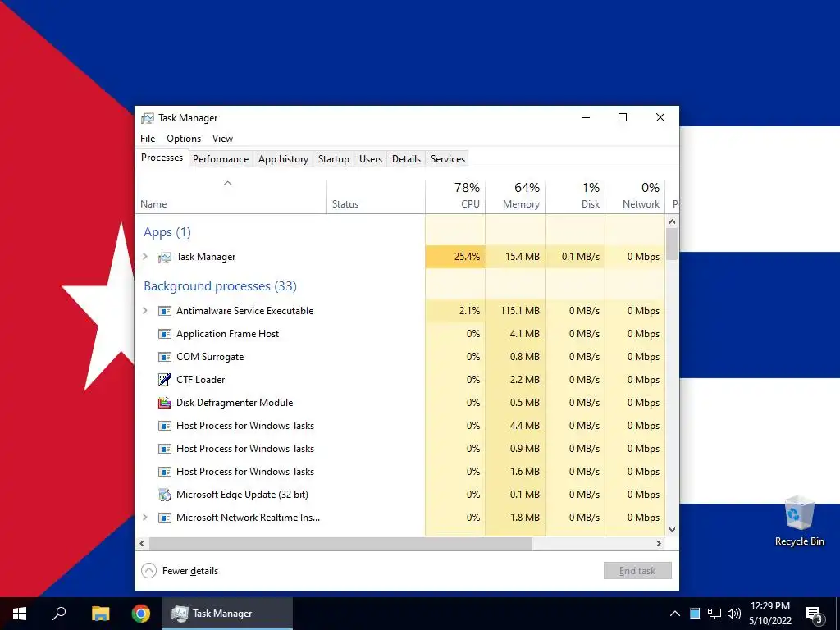Select Host Process row using 4.4 MB
The height and width of the screenshot is (630, 840).
click(x=400, y=426)
